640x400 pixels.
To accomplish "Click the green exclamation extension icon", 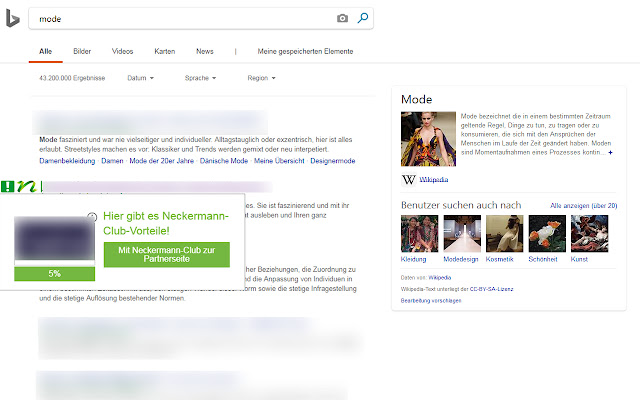I will (x=7, y=187).
